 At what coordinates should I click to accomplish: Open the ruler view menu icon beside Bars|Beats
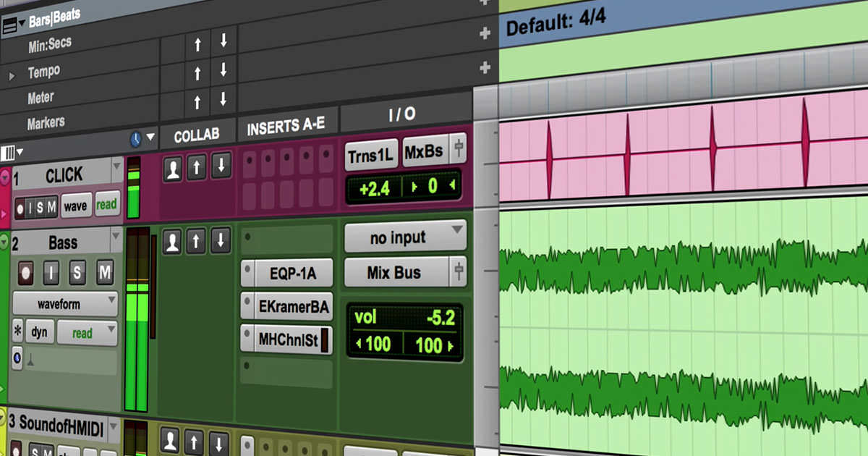click(9, 26)
